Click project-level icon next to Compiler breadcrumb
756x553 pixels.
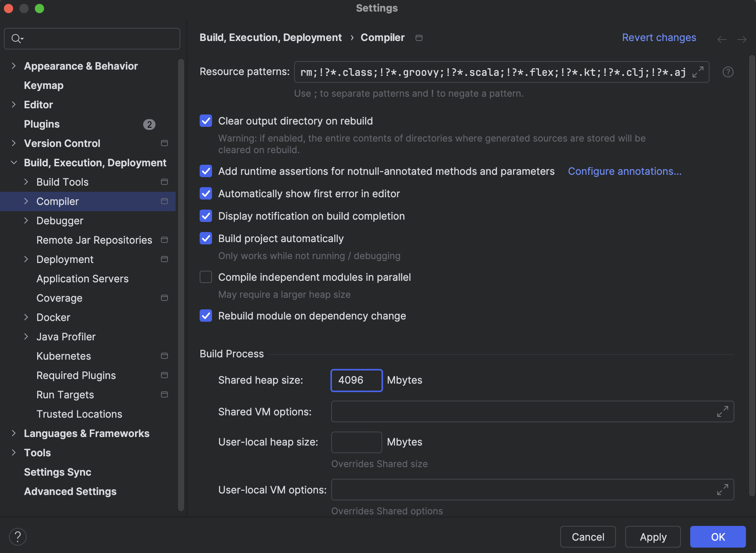click(419, 38)
